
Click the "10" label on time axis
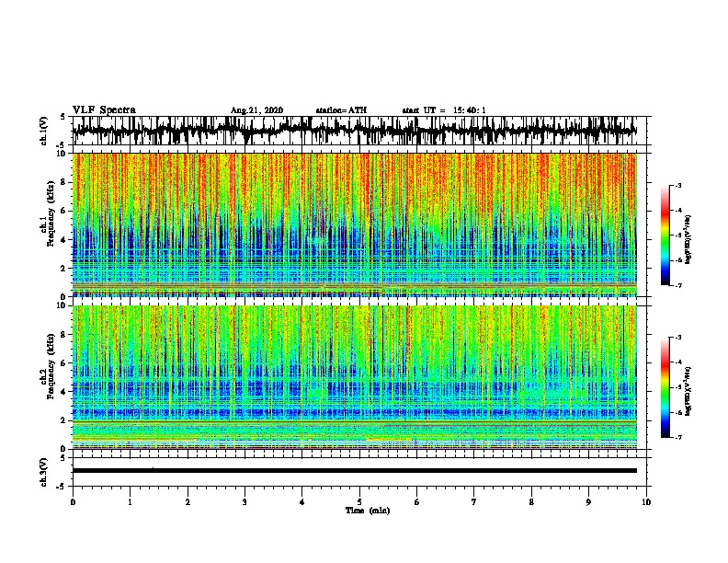pos(646,502)
